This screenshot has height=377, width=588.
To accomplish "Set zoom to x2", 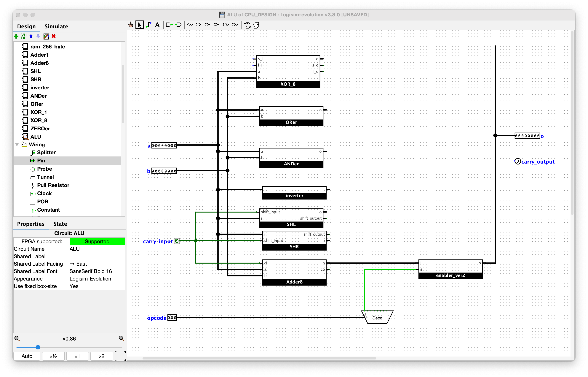I will click(101, 356).
